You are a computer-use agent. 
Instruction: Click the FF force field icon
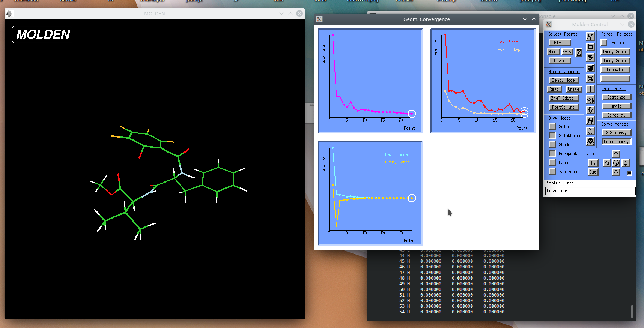click(590, 37)
